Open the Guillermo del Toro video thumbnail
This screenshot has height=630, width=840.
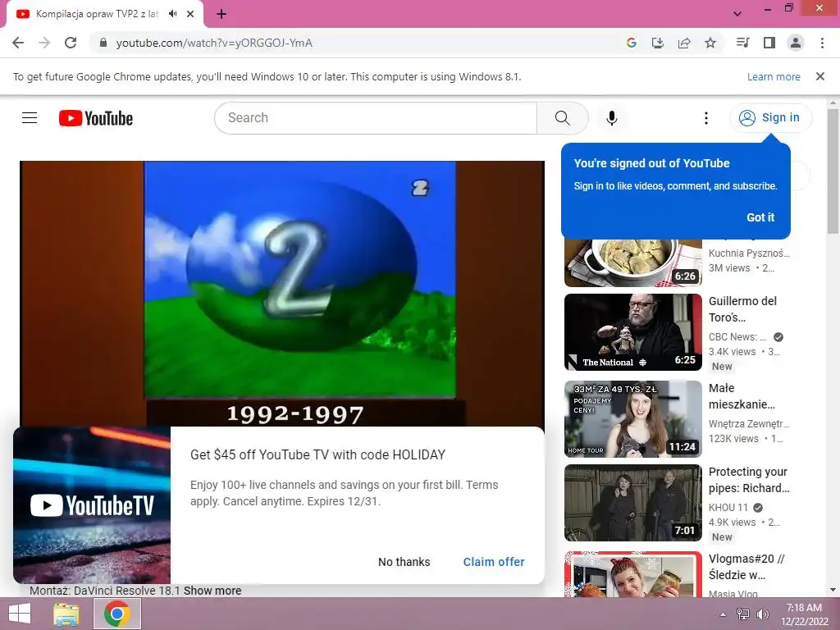click(632, 332)
